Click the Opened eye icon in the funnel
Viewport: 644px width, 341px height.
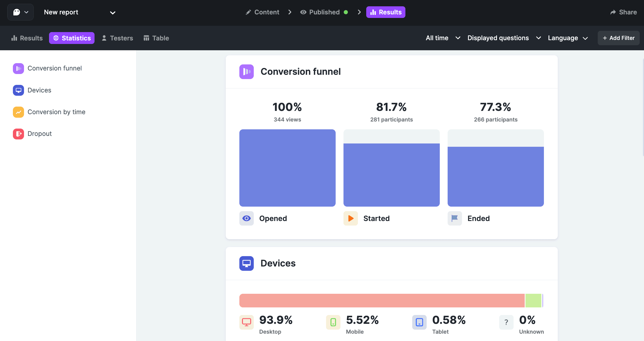[x=246, y=218]
